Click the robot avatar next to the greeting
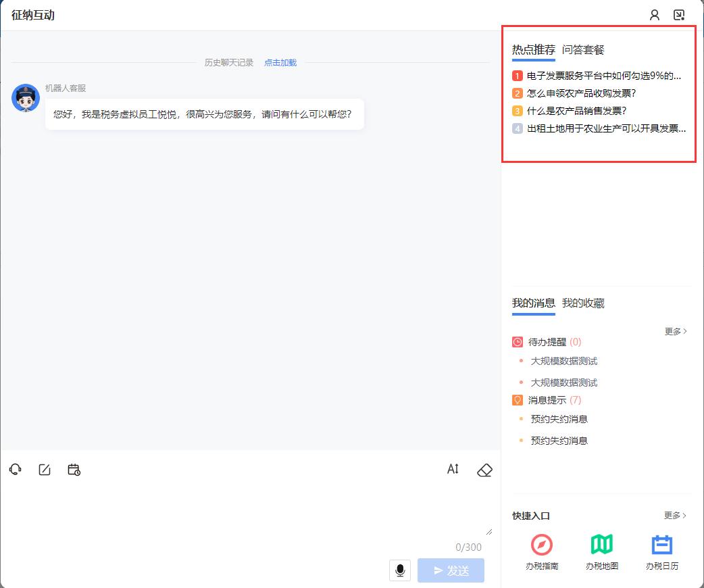The width and height of the screenshot is (704, 588). click(x=25, y=98)
